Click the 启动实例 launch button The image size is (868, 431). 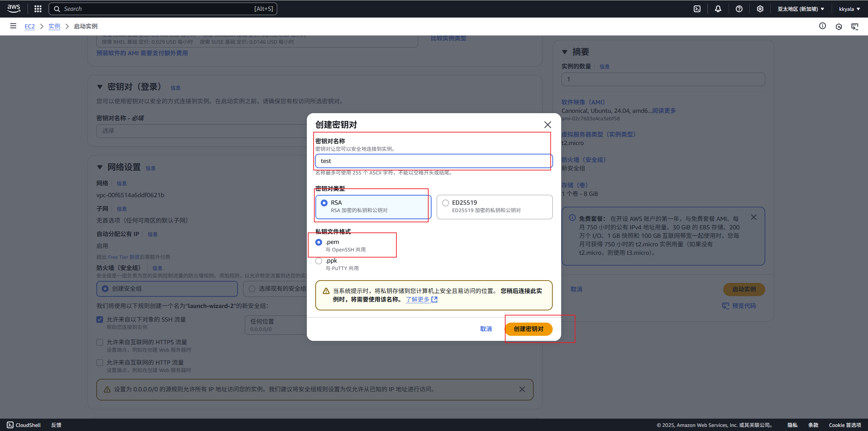[x=744, y=289]
